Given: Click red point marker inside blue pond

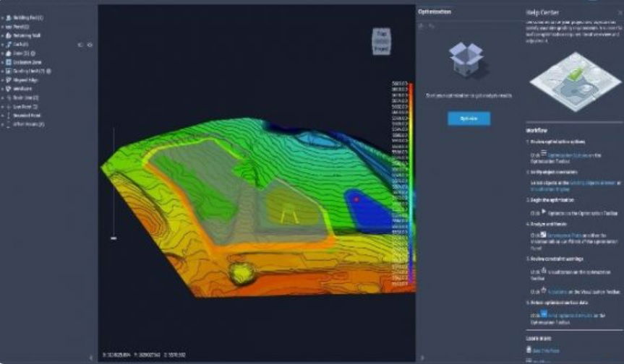Looking at the screenshot, I should (x=356, y=199).
